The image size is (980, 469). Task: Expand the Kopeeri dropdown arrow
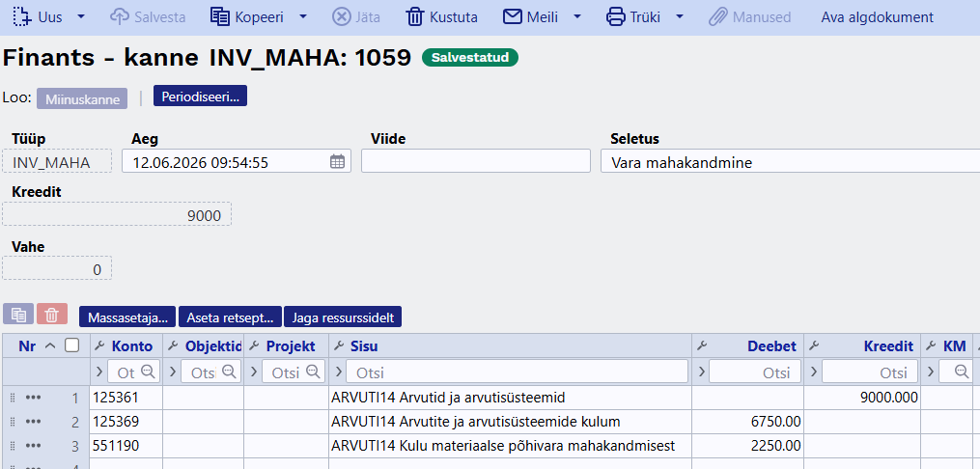pyautogui.click(x=302, y=16)
